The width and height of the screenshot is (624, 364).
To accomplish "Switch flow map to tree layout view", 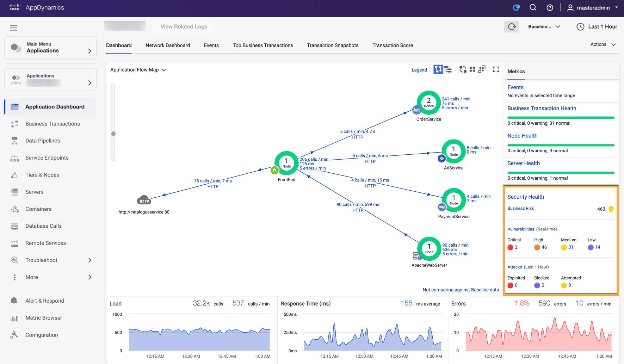I will click(447, 69).
